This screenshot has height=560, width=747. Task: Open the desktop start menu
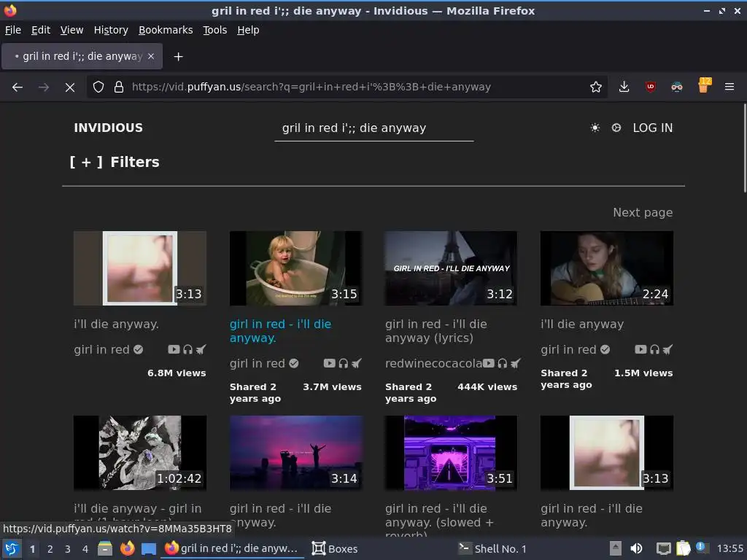[x=12, y=548]
